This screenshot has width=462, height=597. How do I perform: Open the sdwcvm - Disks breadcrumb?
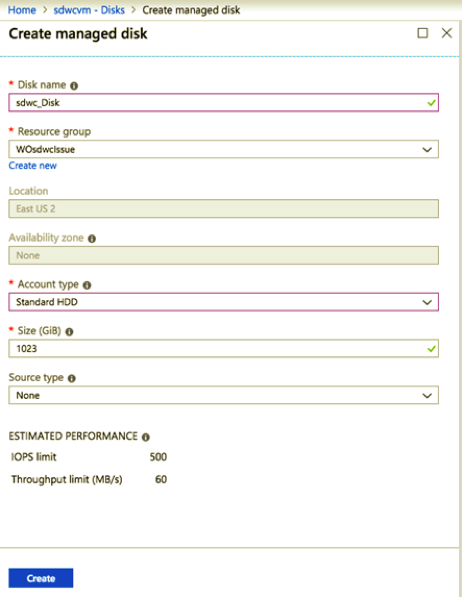pos(89,10)
